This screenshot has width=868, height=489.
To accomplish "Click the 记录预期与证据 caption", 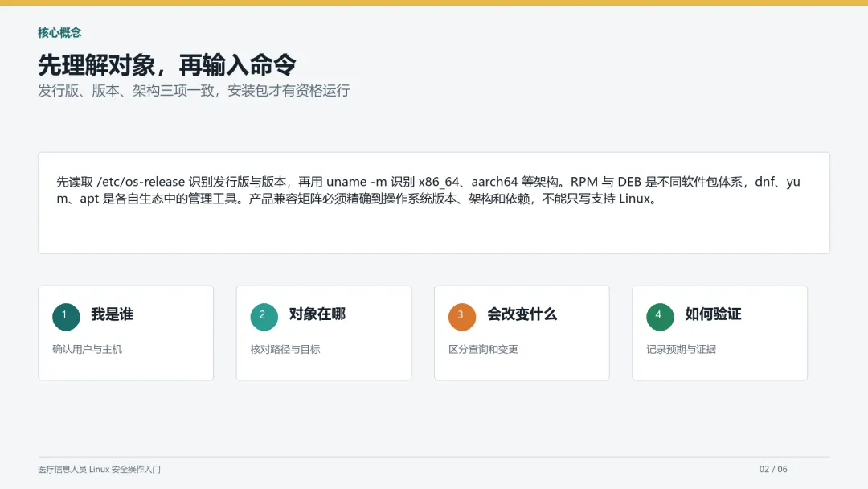I will pyautogui.click(x=681, y=349).
